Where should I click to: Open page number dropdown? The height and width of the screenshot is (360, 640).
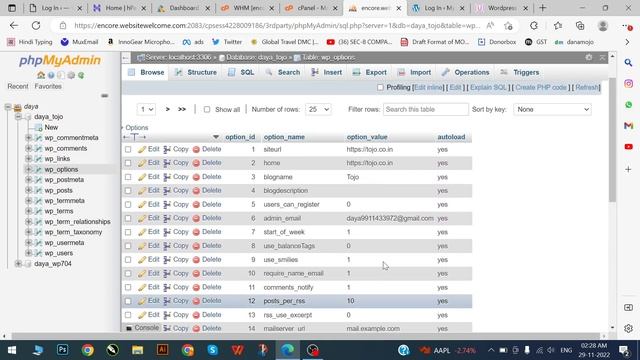coord(146,109)
